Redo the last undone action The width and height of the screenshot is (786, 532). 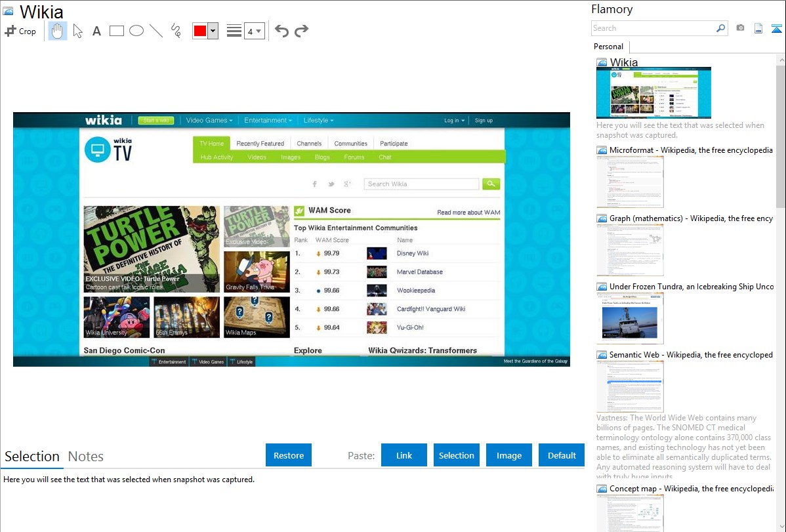pos(301,31)
